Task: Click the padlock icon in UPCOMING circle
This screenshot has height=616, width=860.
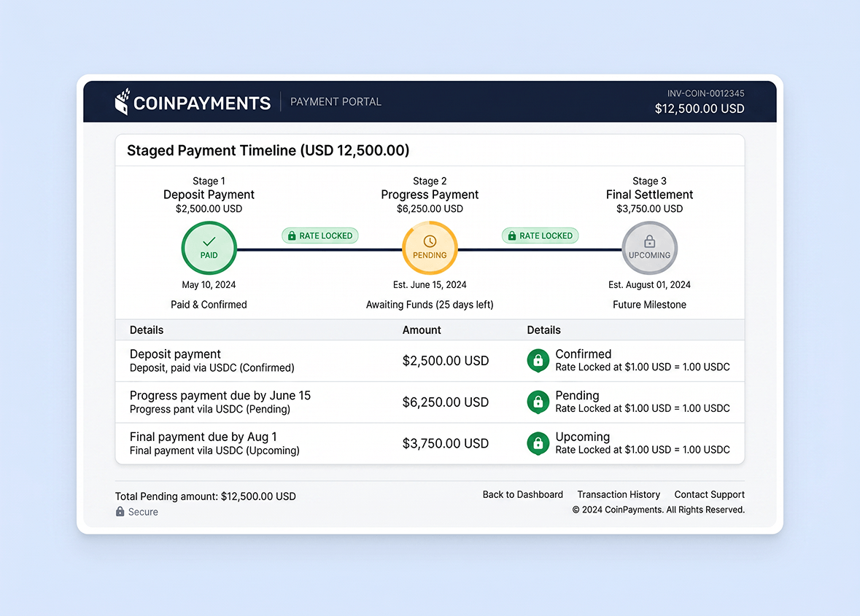Action: (649, 241)
